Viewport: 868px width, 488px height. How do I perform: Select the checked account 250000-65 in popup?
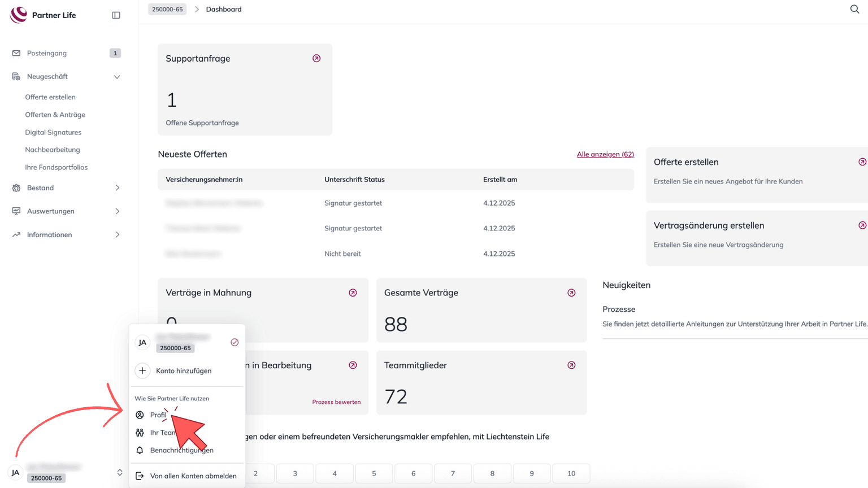pyautogui.click(x=186, y=342)
